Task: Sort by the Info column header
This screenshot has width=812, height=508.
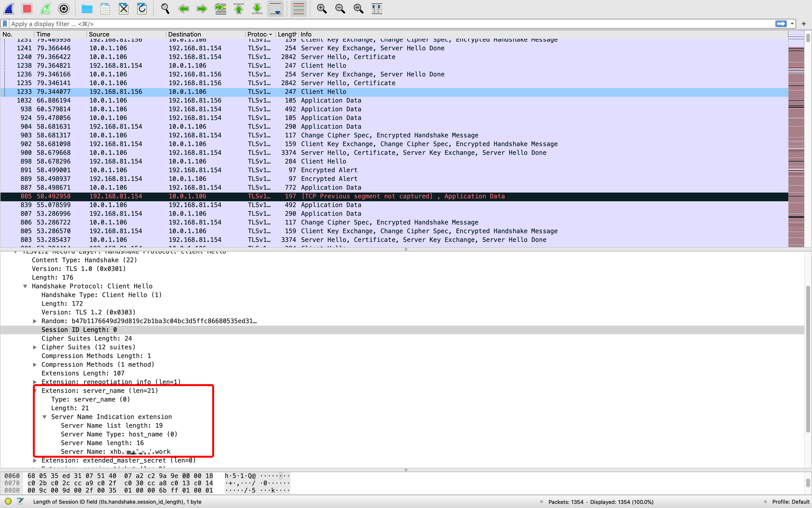Action: (x=543, y=34)
